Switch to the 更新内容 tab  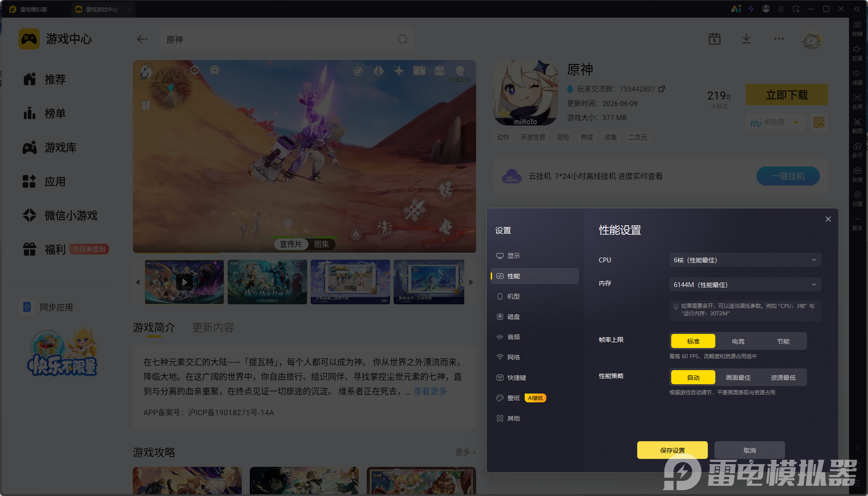click(x=213, y=328)
